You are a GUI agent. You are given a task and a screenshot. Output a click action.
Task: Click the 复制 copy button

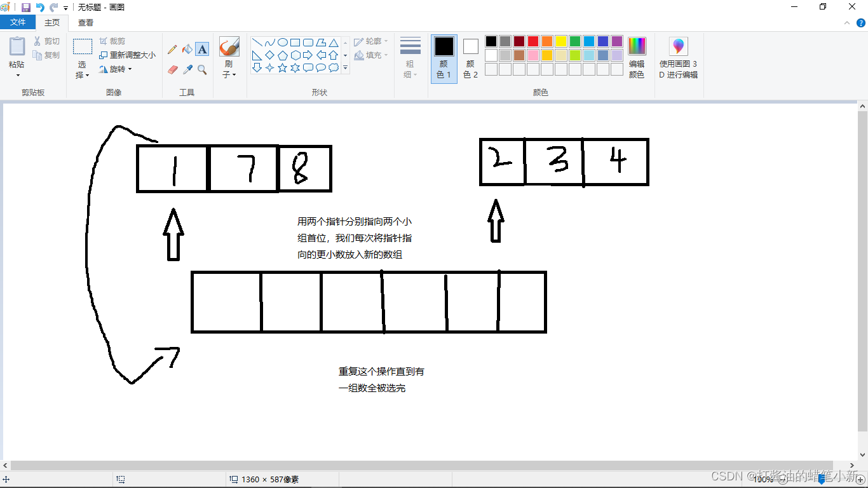tap(47, 55)
